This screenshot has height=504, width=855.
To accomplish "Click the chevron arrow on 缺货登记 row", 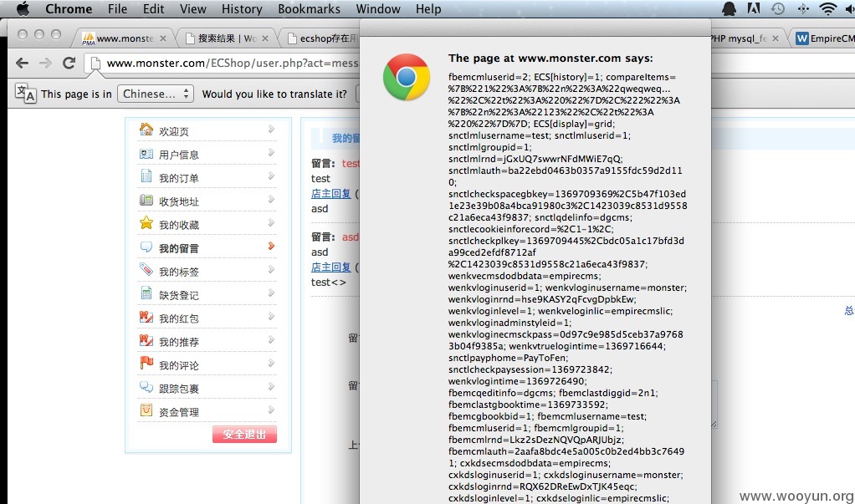I will [x=271, y=293].
